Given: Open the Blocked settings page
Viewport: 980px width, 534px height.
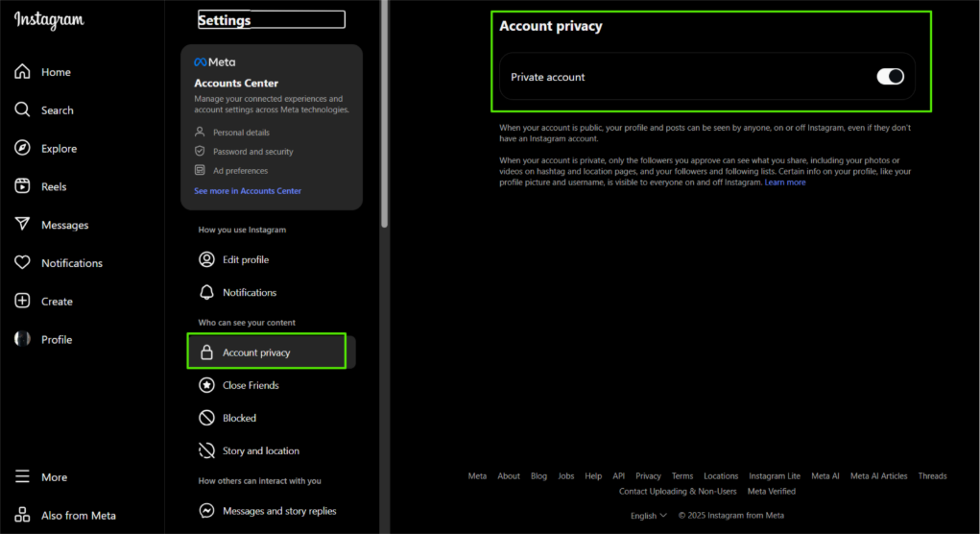Looking at the screenshot, I should (x=239, y=418).
